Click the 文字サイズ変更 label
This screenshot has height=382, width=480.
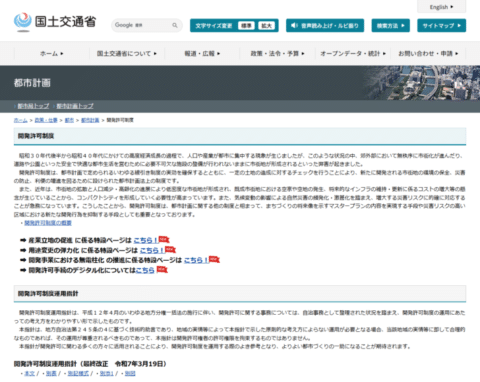coord(214,26)
